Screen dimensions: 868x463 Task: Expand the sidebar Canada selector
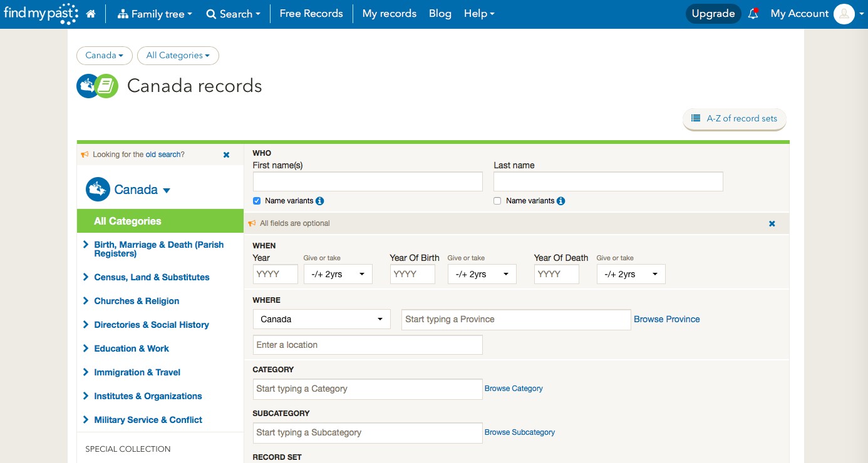coord(142,190)
